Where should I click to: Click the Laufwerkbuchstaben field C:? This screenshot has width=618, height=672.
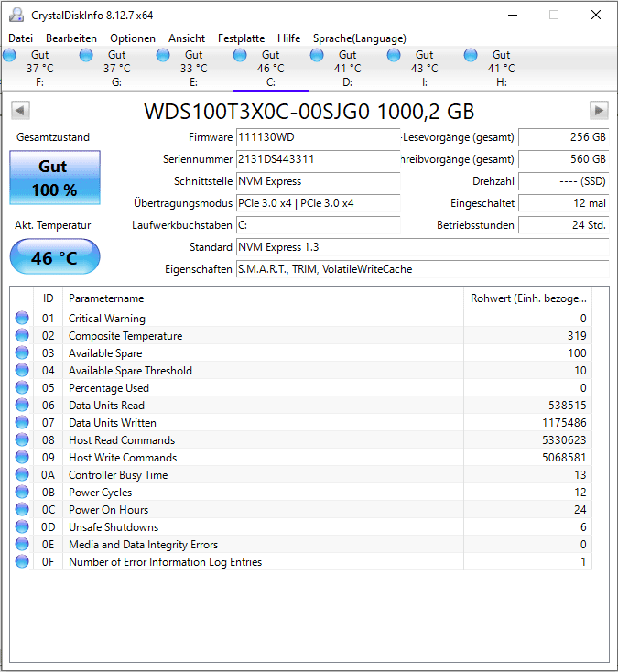(318, 225)
